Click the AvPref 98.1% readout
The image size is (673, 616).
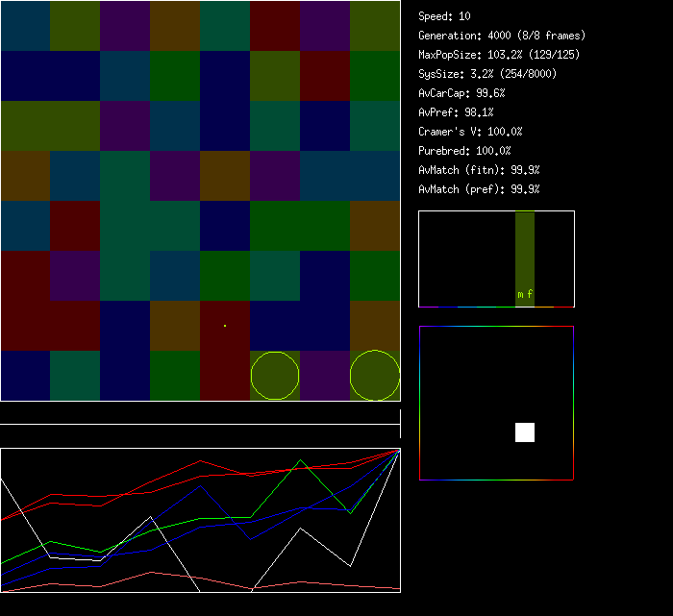point(456,112)
